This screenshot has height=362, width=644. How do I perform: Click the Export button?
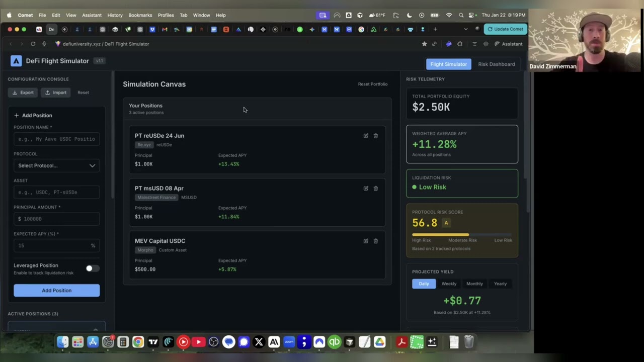coord(23,93)
